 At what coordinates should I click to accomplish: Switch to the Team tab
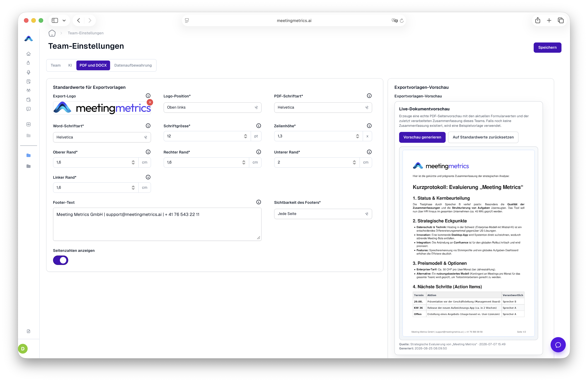coord(56,65)
